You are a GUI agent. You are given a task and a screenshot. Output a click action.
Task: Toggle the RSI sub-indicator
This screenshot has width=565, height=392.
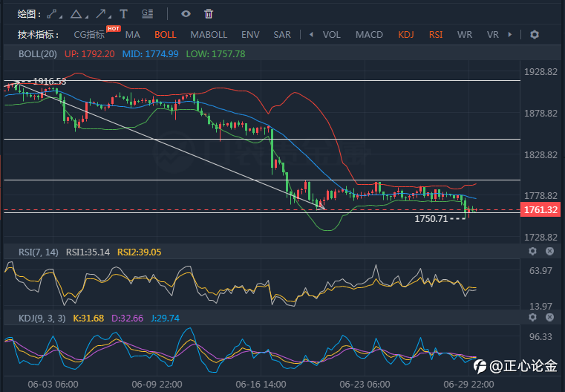pos(436,35)
